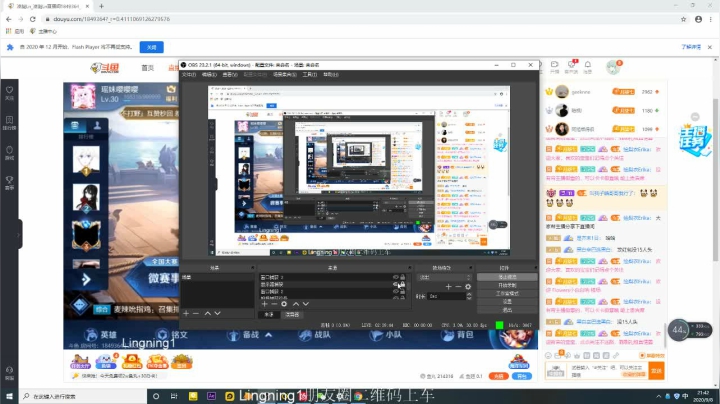Remove selected scene with minus in scenes panel
The image size is (720, 404).
(x=196, y=313)
